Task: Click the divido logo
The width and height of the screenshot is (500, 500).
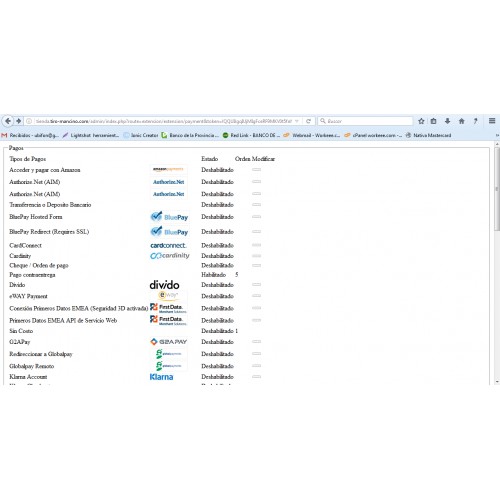Action: [164, 285]
